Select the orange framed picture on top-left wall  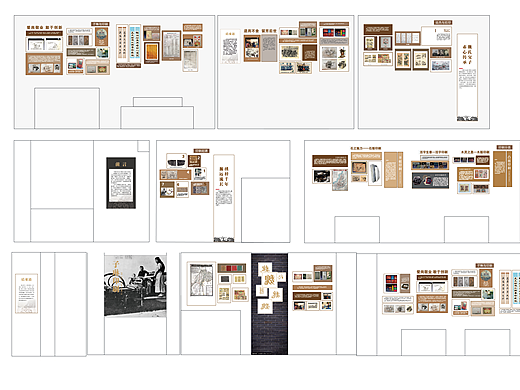tap(152, 52)
